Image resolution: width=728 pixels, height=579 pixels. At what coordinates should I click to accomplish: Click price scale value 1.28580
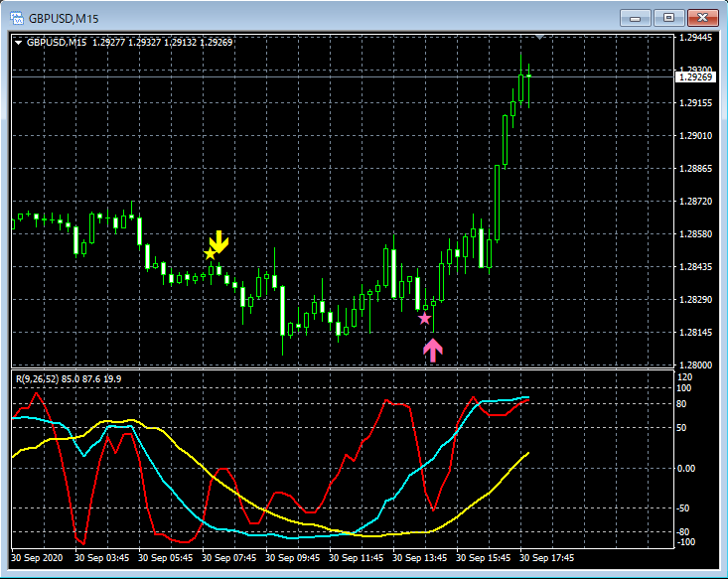pos(695,234)
